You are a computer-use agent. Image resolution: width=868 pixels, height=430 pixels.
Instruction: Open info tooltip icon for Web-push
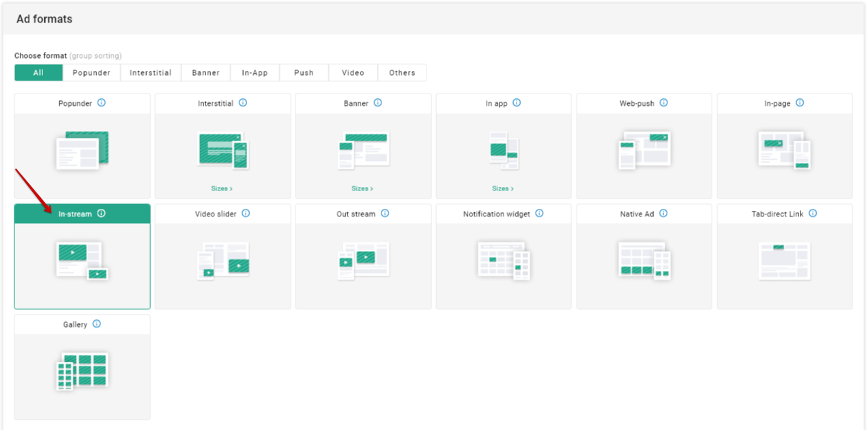pos(664,103)
